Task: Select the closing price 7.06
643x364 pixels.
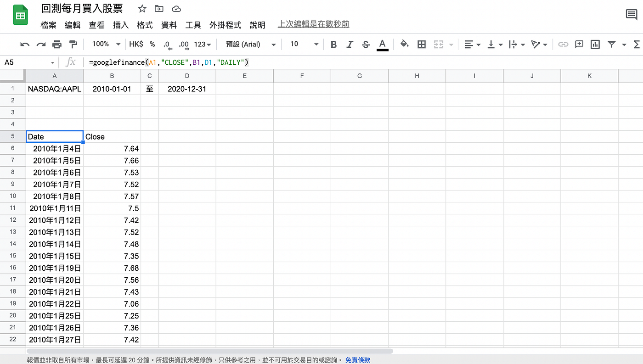Action: click(112, 304)
